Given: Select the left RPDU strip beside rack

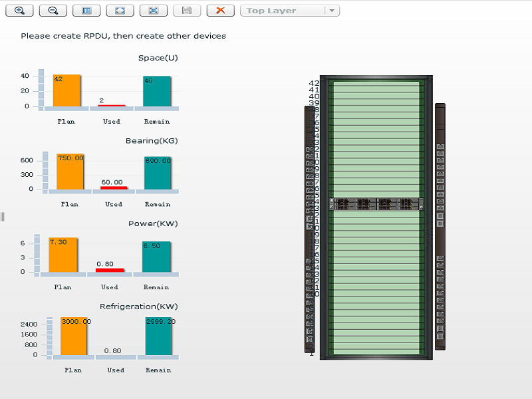Looking at the screenshot, I should [309, 229].
